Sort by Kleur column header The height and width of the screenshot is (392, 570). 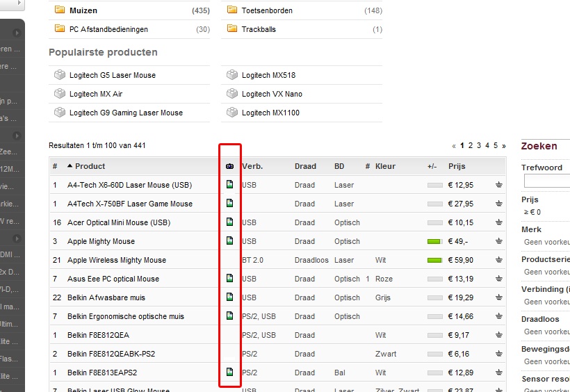click(x=385, y=166)
